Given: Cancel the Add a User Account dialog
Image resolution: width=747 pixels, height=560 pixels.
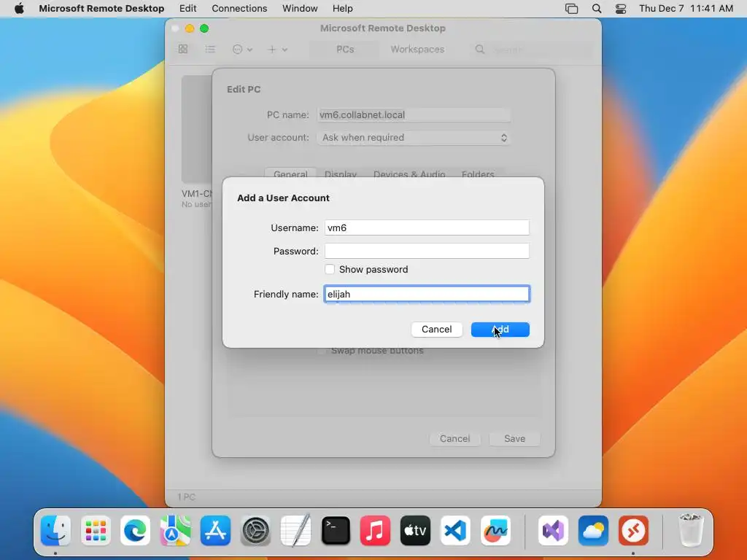Looking at the screenshot, I should coord(436,330).
